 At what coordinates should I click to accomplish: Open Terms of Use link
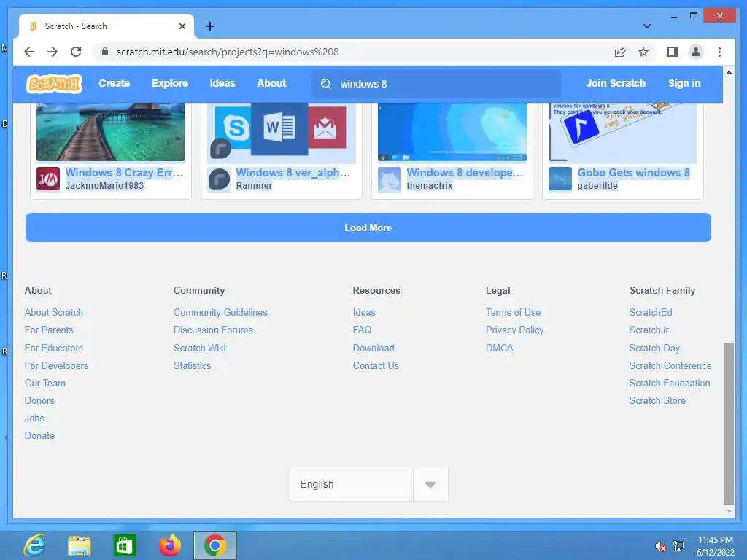[513, 312]
